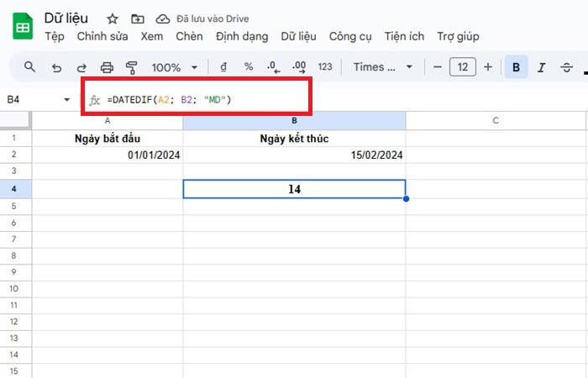Image resolution: width=588 pixels, height=378 pixels.
Task: Star the Dữ liệu document
Action: (x=112, y=18)
